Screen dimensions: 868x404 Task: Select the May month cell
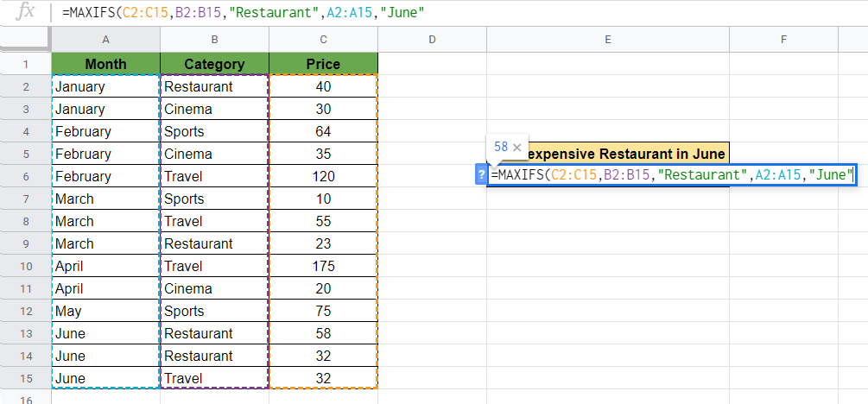click(x=105, y=311)
